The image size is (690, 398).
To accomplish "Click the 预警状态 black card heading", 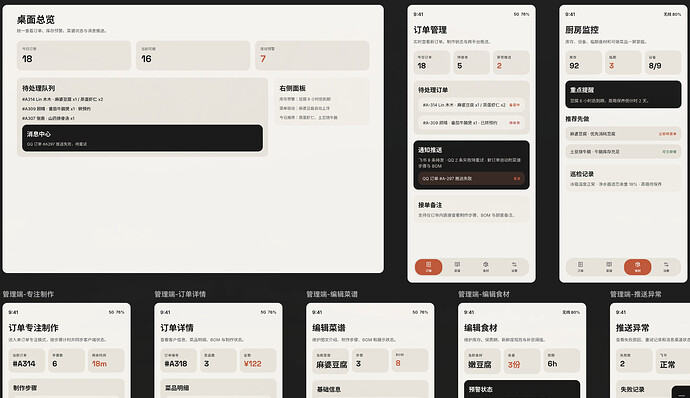I will tap(481, 389).
